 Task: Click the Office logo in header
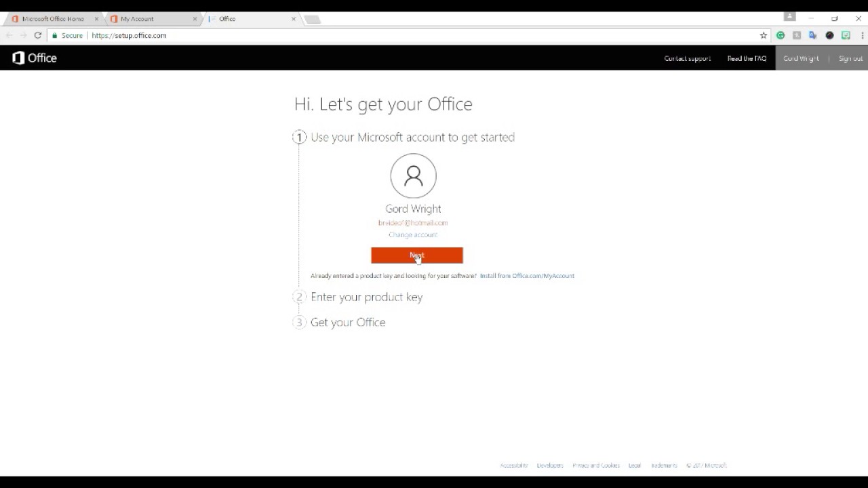point(35,58)
